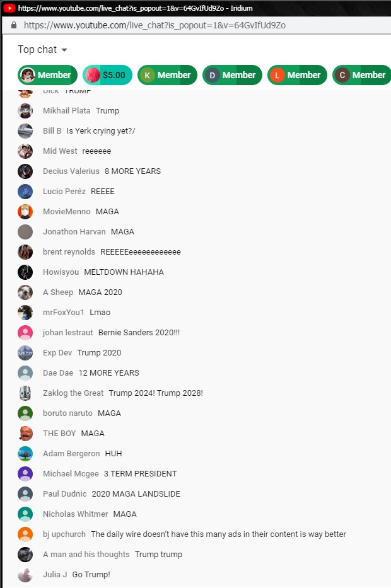This screenshot has width=391, height=588.
Task: Open the L Member ticker chip
Action: (x=297, y=75)
